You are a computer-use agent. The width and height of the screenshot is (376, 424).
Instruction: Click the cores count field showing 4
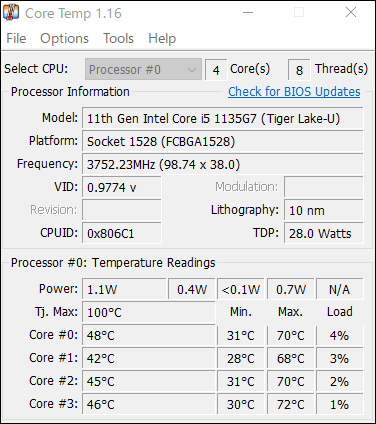point(216,70)
